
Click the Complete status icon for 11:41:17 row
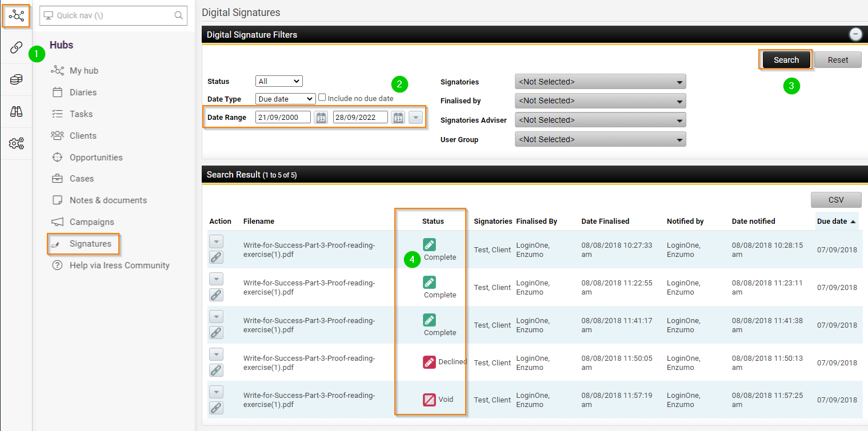430,320
